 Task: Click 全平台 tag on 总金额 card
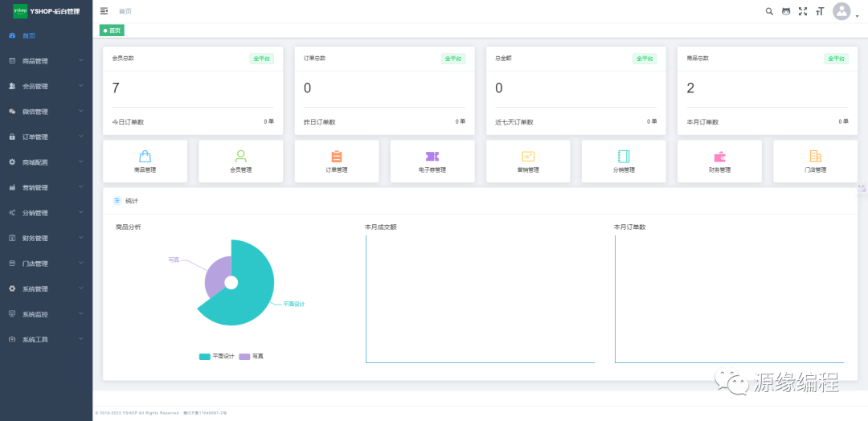645,59
